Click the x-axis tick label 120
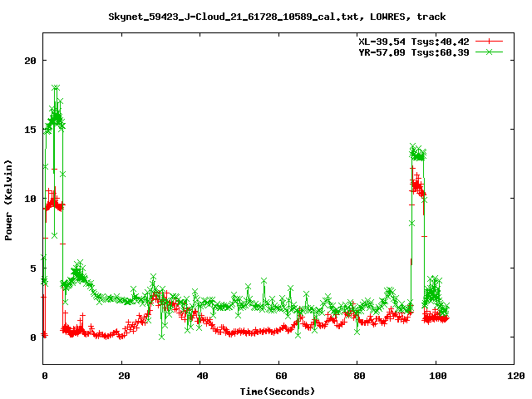The height and width of the screenshot is (399, 532). tap(516, 376)
